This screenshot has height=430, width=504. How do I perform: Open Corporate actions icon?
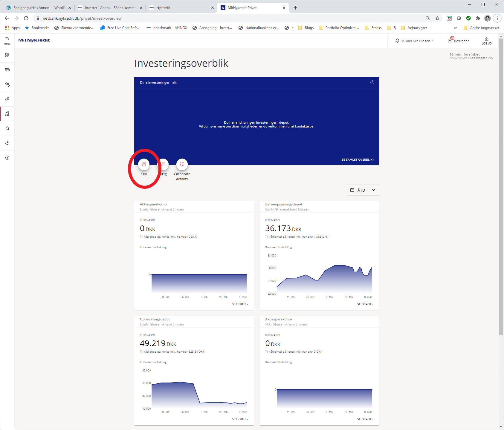point(182,164)
